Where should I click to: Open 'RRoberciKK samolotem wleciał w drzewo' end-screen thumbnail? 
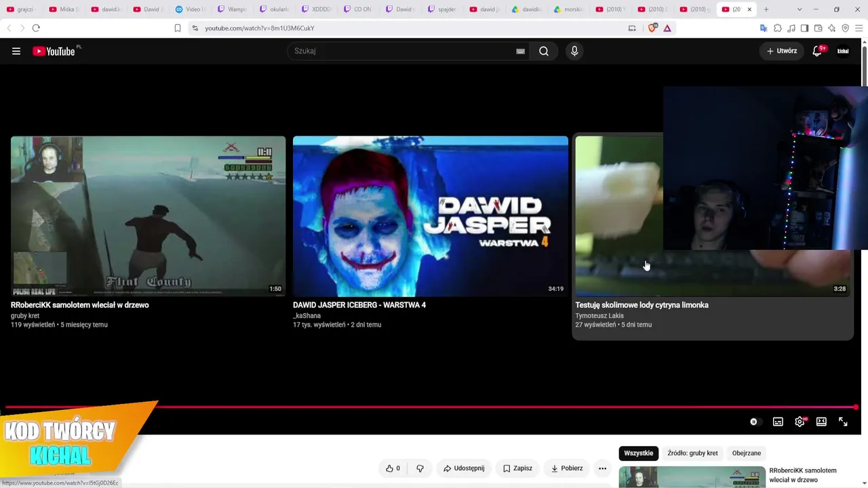pyautogui.click(x=148, y=216)
